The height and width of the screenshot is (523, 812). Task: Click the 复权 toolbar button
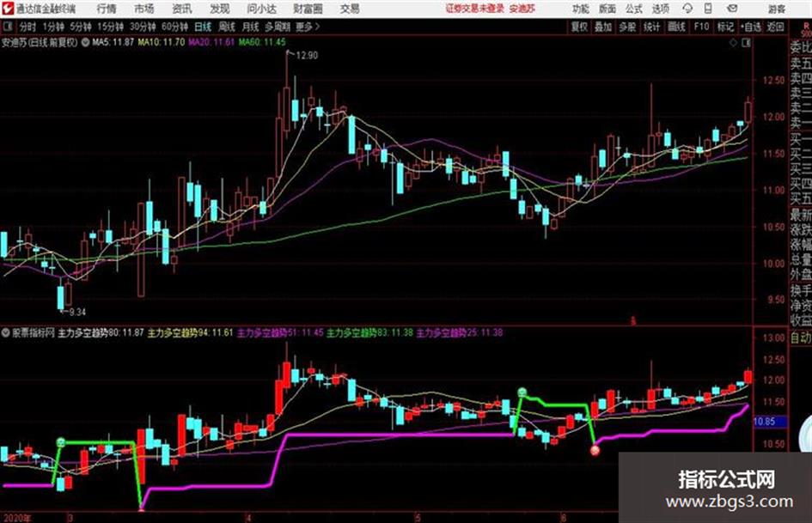[x=579, y=27]
